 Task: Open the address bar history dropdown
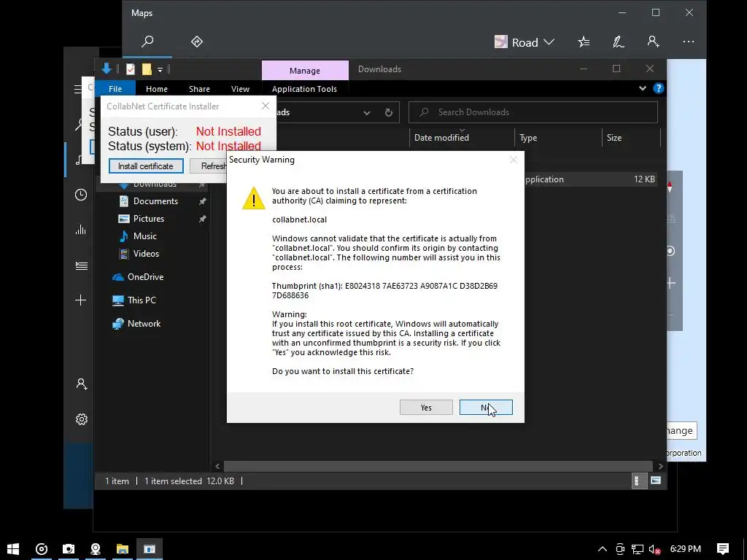coord(367,112)
